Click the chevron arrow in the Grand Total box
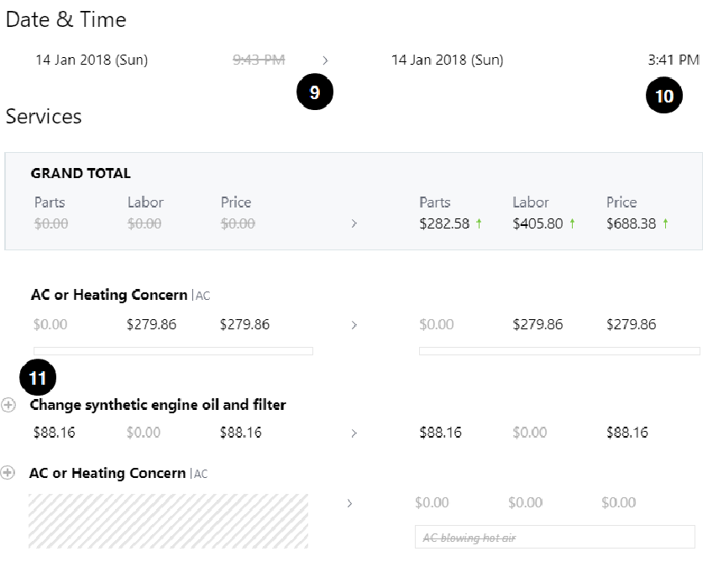The width and height of the screenshot is (713, 588). 354,224
